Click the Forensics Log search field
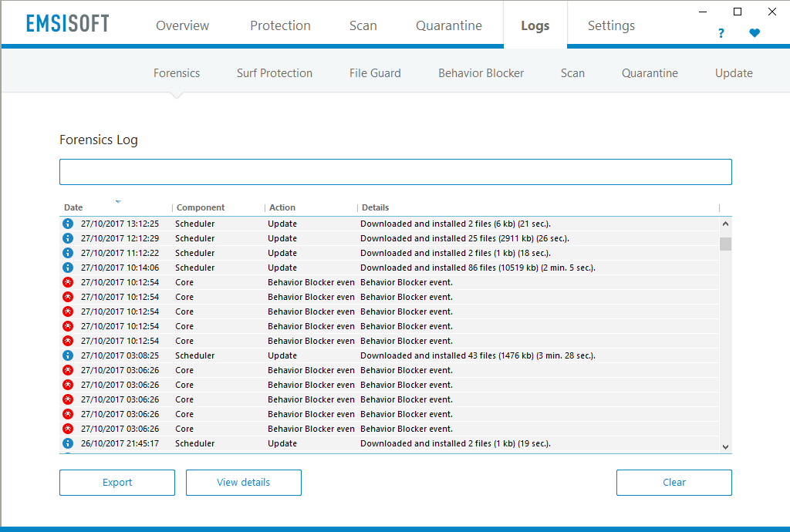 395,172
